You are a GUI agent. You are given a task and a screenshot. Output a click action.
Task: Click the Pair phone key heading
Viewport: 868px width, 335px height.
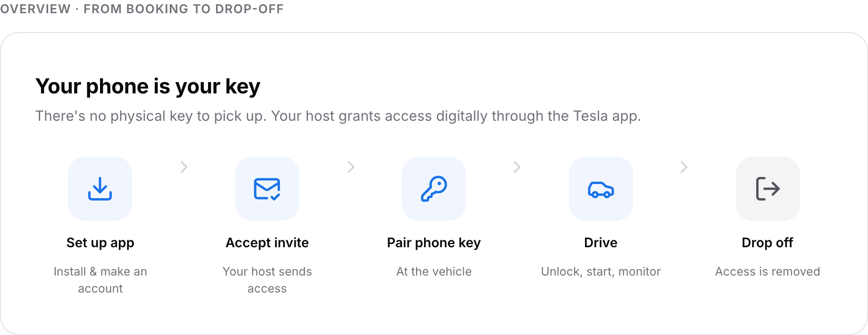[x=434, y=243]
